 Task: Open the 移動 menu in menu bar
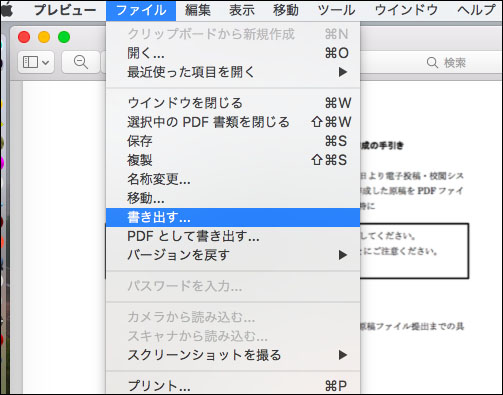(286, 10)
